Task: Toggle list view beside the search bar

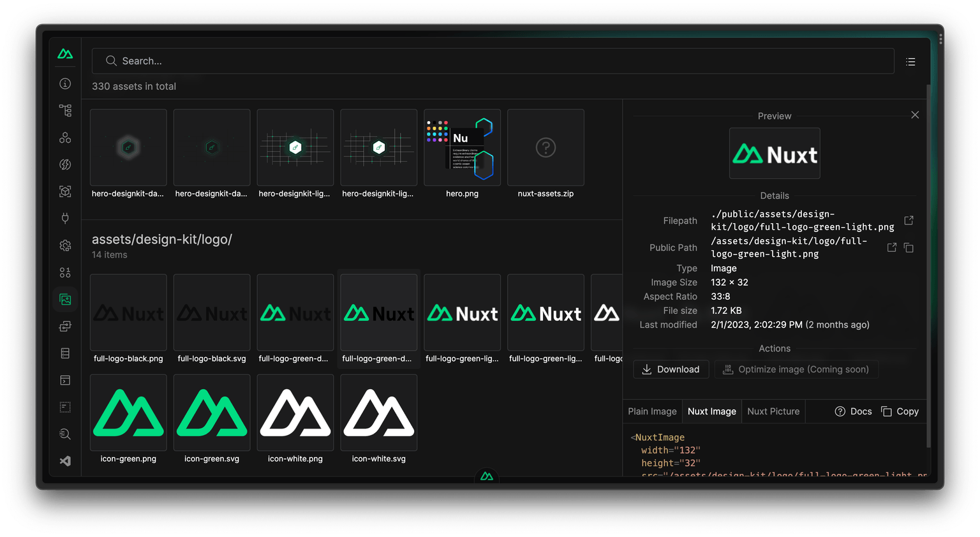Action: pos(910,61)
